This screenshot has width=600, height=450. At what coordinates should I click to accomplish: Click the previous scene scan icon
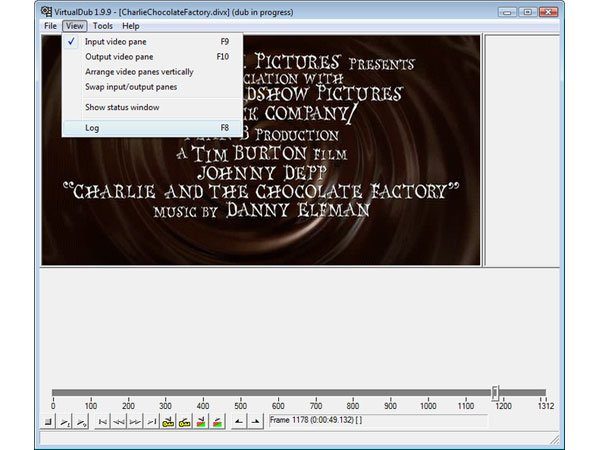click(x=201, y=421)
